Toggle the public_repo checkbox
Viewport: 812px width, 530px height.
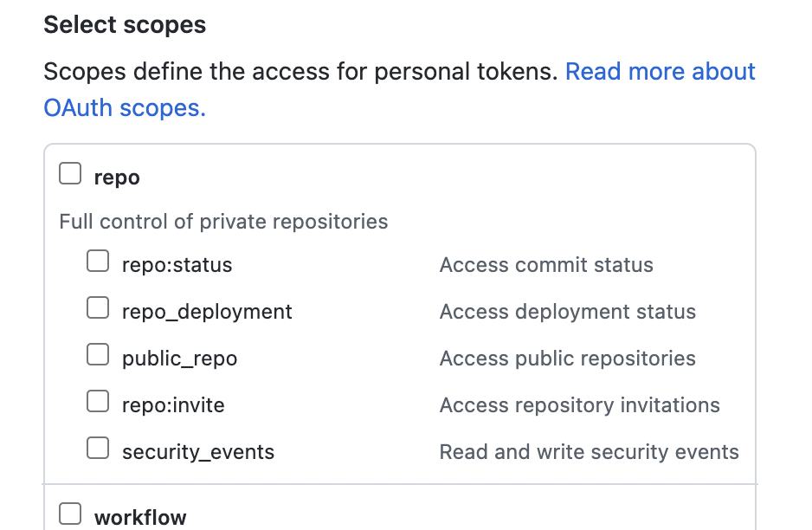[x=98, y=355]
